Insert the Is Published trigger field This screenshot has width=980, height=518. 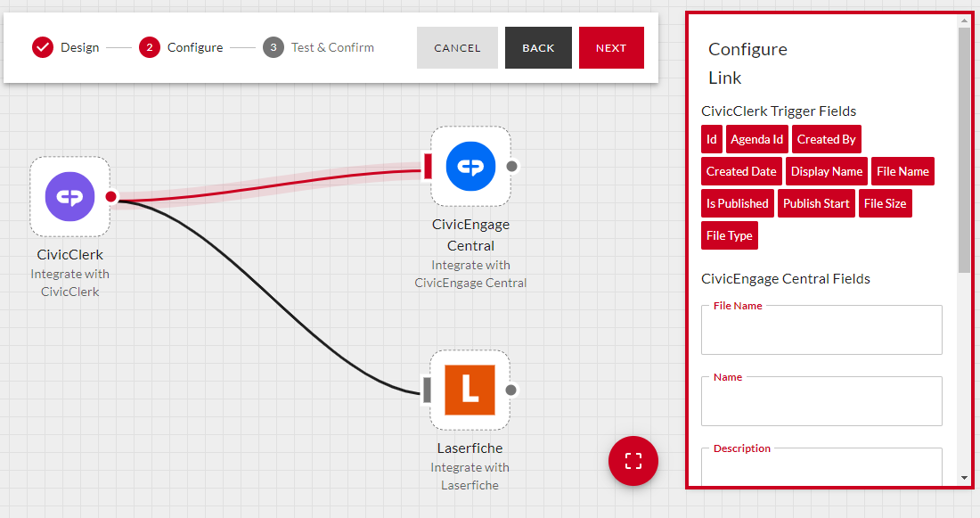738,203
